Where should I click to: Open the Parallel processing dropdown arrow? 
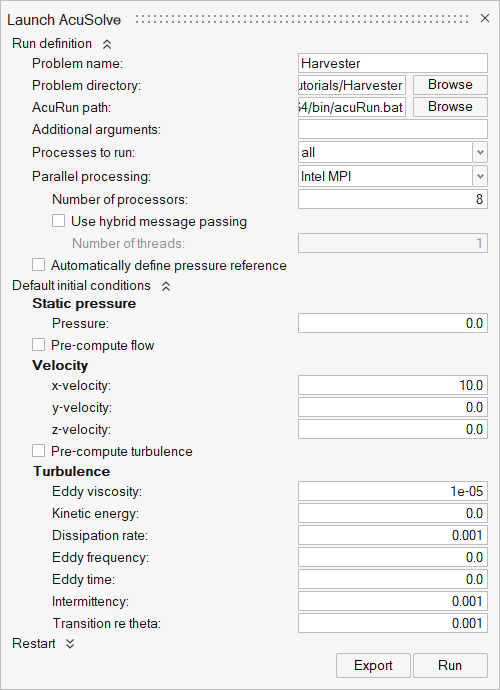click(x=480, y=176)
